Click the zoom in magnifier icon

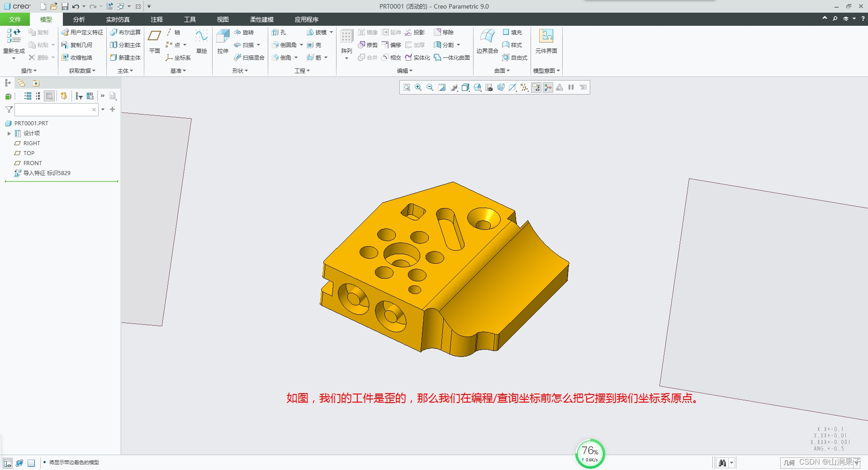click(418, 87)
